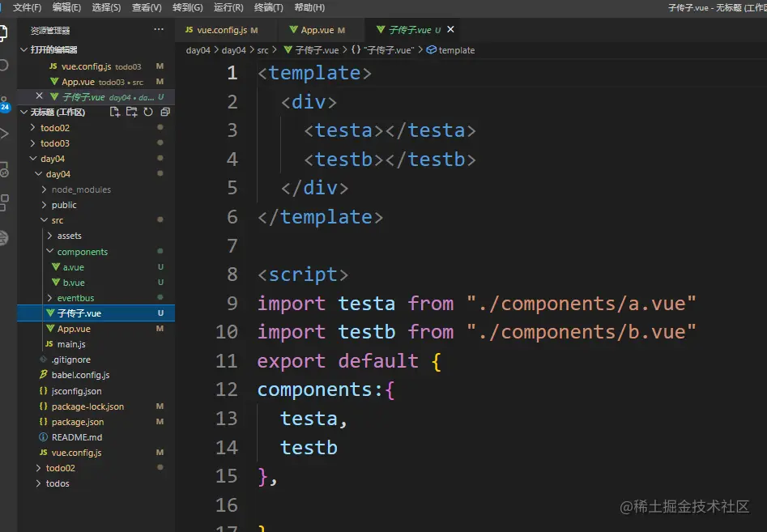Open source control view with 24 badge
Viewport: 767px width, 532px height.
click(4, 104)
